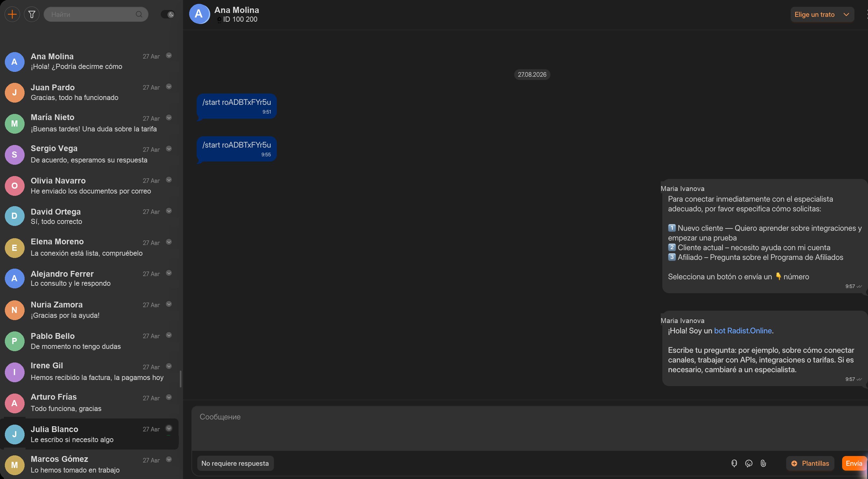
Task: Open Alejandro Ferrer conversation
Action: click(89, 278)
